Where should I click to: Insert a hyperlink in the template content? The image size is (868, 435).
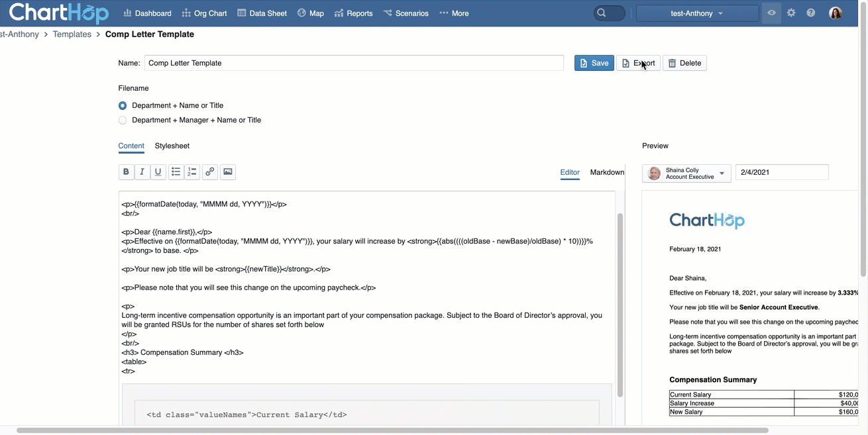pyautogui.click(x=209, y=171)
